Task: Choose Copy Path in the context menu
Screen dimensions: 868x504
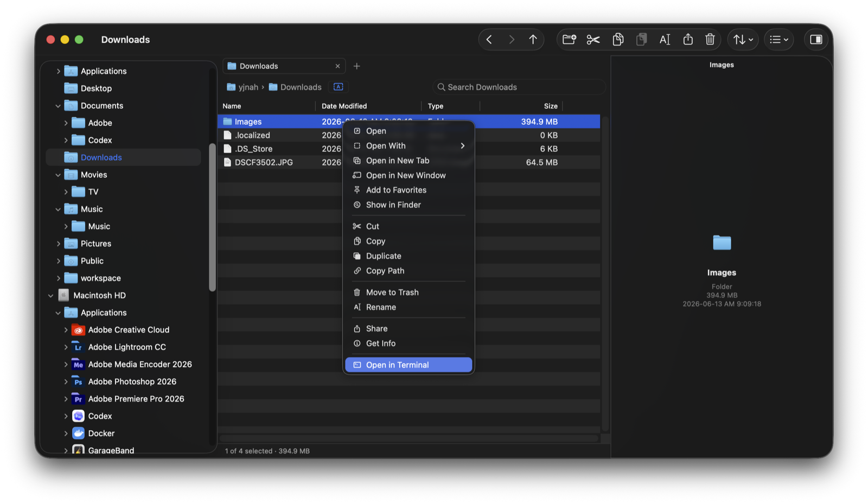Action: [x=409, y=271]
